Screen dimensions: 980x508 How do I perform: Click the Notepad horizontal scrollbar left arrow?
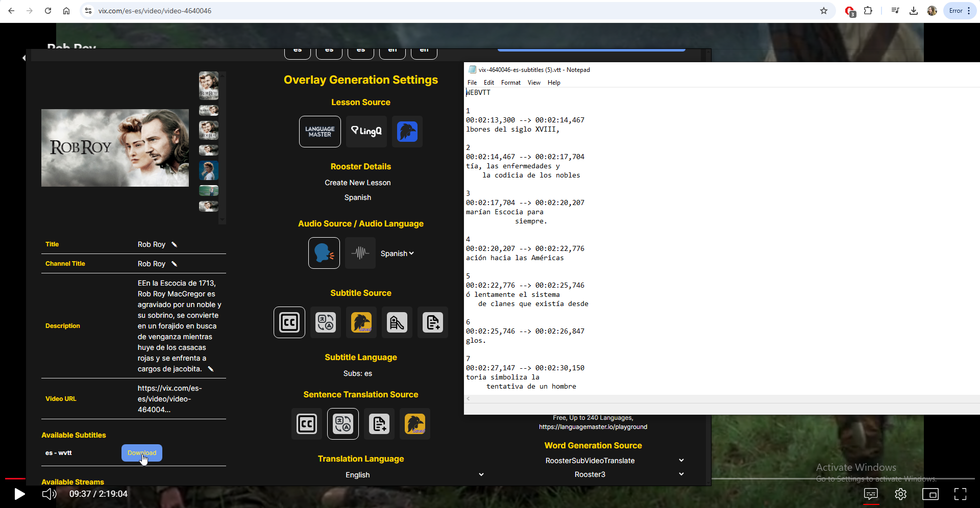pos(468,399)
